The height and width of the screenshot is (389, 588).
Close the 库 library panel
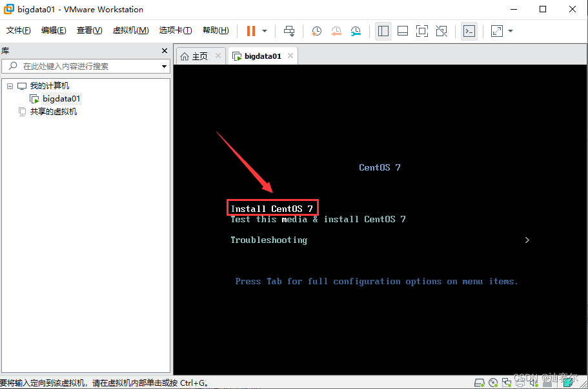pyautogui.click(x=164, y=50)
